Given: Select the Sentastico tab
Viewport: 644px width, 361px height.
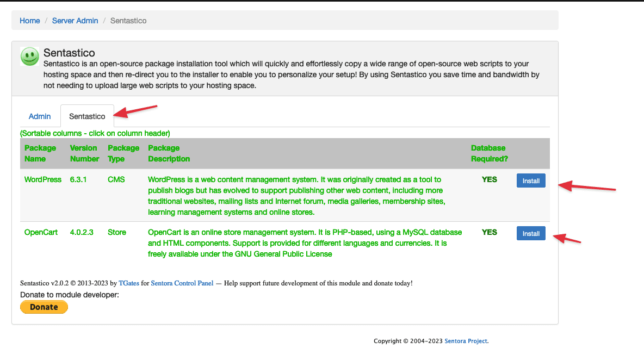Looking at the screenshot, I should click(x=87, y=116).
